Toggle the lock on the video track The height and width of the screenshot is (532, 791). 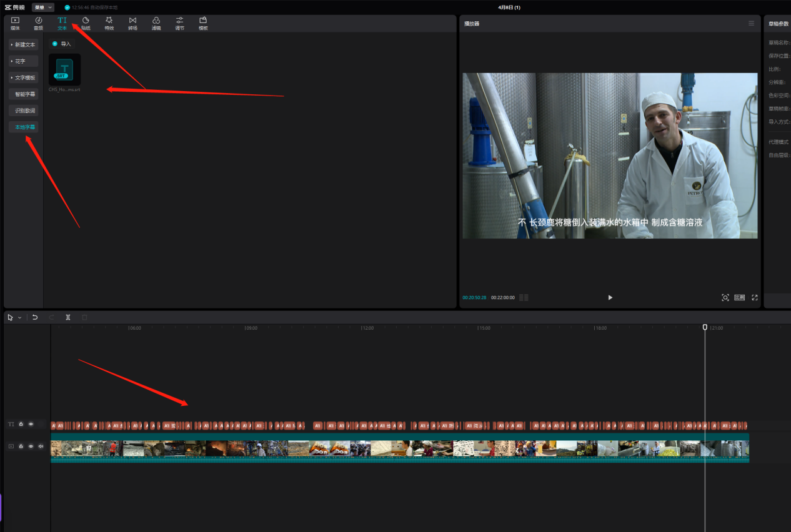coord(21,446)
